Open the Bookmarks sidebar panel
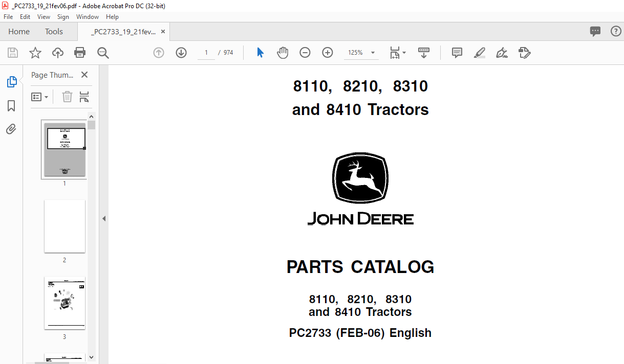 (11, 106)
